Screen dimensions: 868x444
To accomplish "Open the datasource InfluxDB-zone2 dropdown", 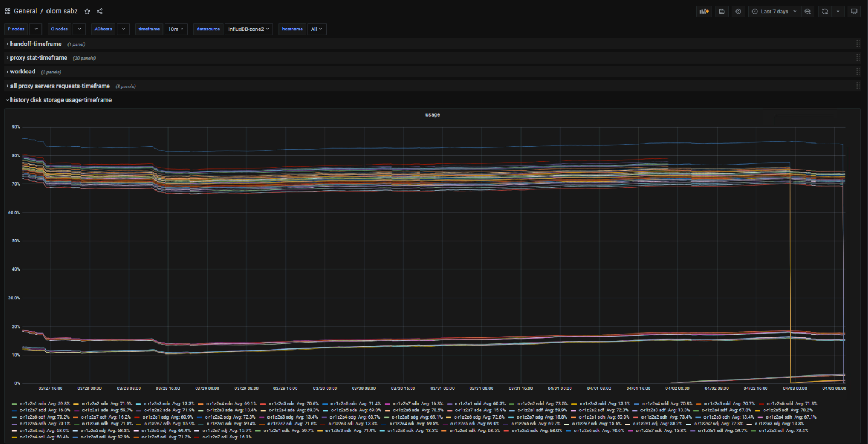I will point(249,29).
